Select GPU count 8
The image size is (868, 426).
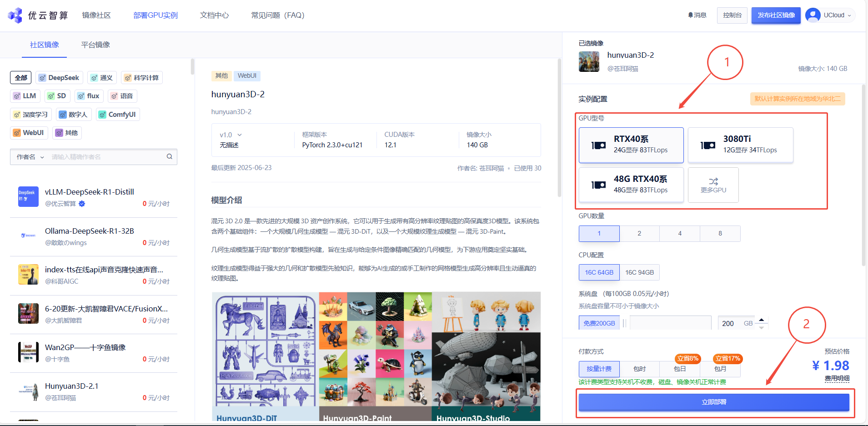pos(720,233)
